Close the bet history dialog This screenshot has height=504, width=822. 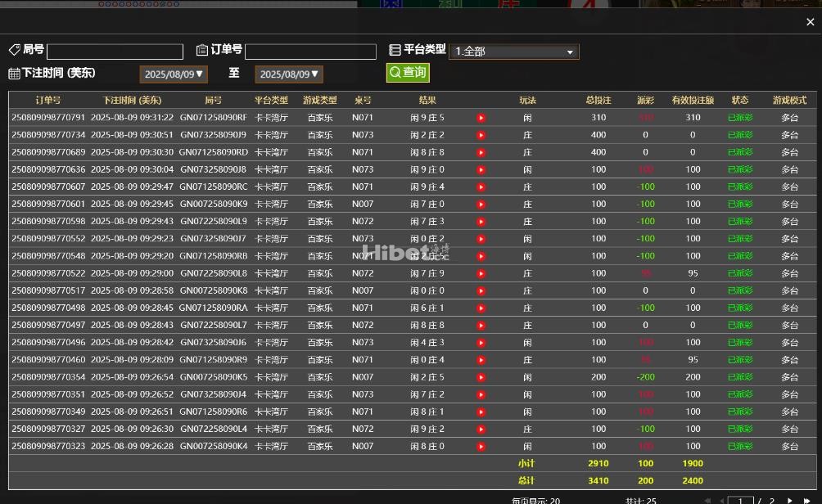[x=810, y=22]
